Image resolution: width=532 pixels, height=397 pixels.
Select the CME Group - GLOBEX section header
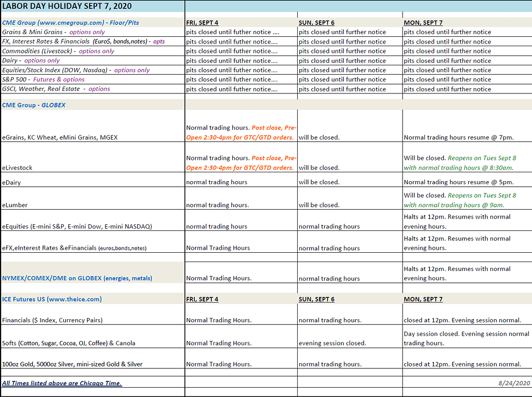pos(34,105)
